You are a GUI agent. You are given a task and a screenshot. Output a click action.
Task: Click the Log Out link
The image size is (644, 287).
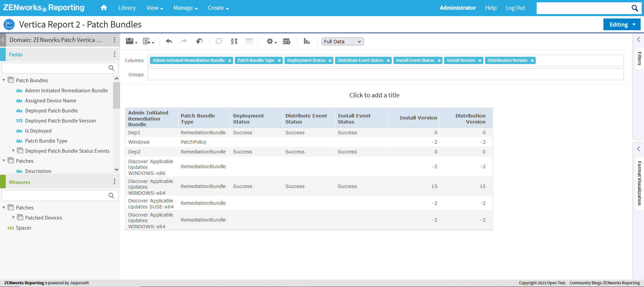pyautogui.click(x=515, y=8)
